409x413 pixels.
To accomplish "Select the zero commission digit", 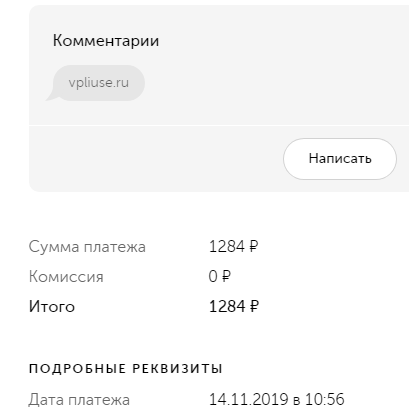I will click(213, 277).
